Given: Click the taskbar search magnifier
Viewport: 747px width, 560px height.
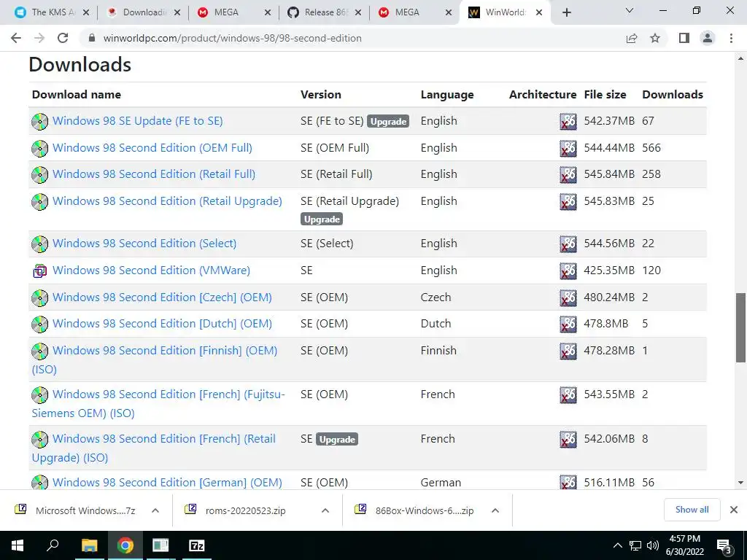Looking at the screenshot, I should point(53,545).
